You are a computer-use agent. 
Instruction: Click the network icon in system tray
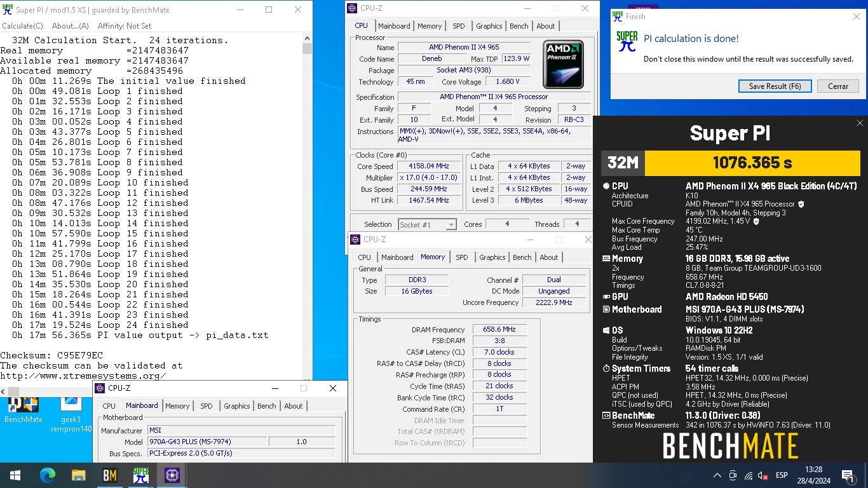pyautogui.click(x=748, y=475)
